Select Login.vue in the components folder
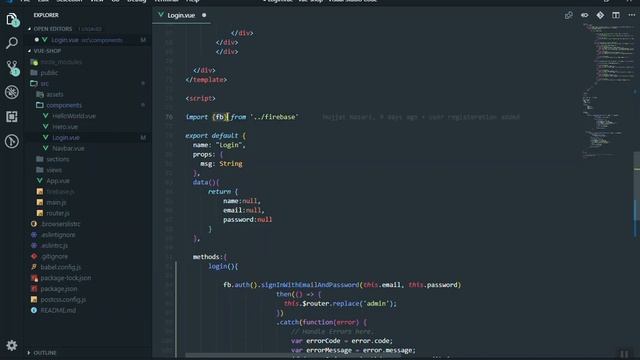 click(x=66, y=138)
